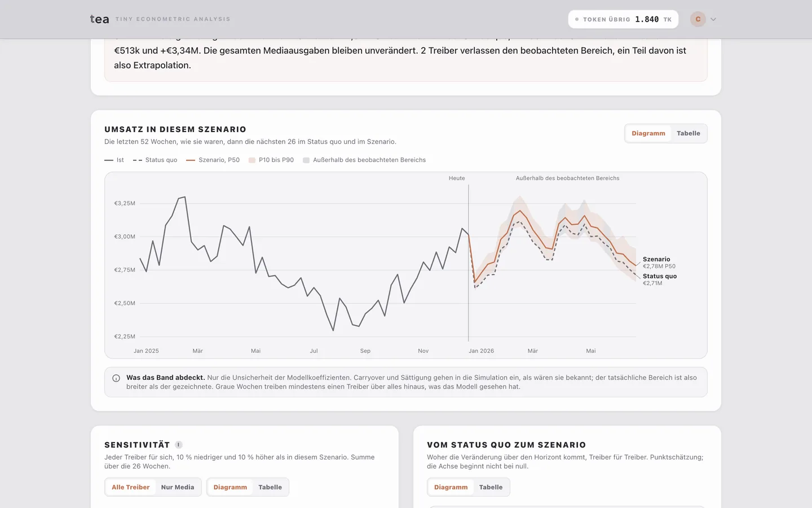
Task: Click the Szenario, P50 legend line icon
Action: (191, 160)
